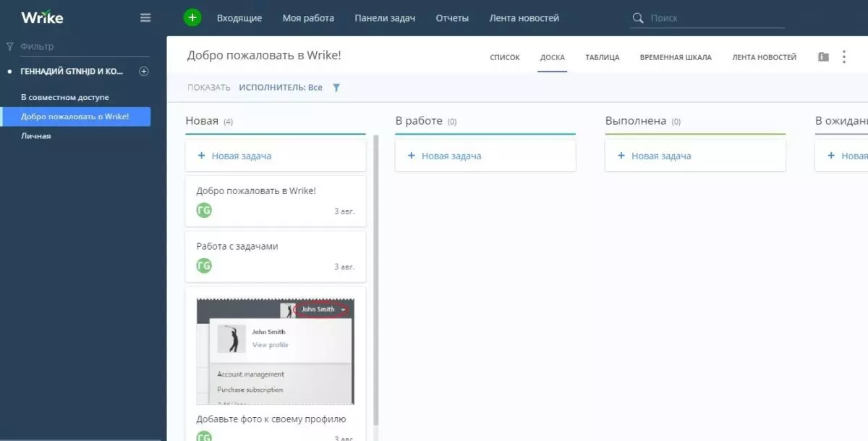Open Входящие in top navigation
Screen dimensions: 868x441
(x=239, y=18)
